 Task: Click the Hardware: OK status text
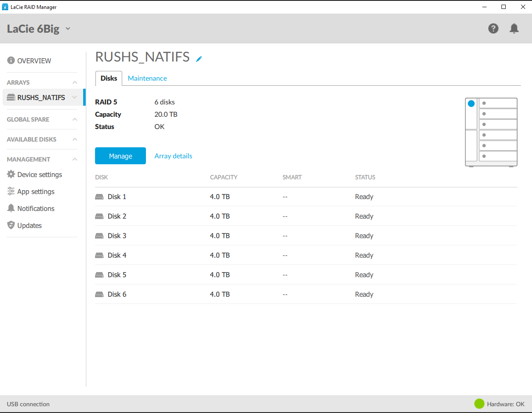[506, 404]
